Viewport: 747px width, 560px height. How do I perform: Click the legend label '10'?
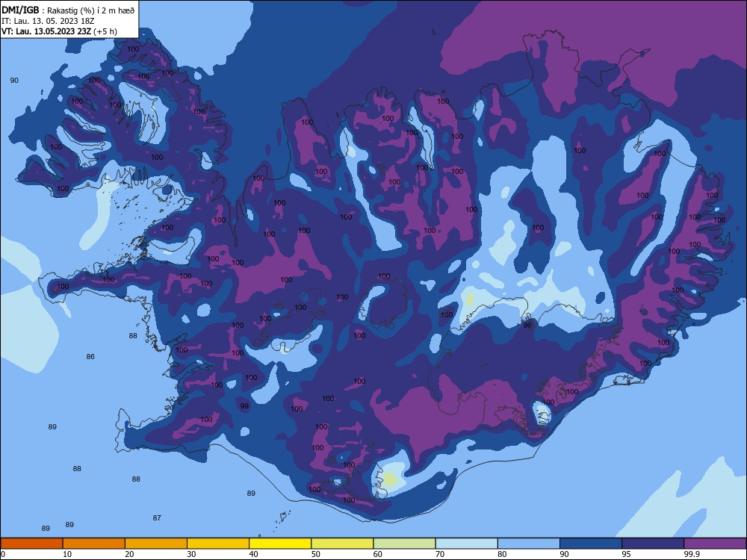coord(67,554)
